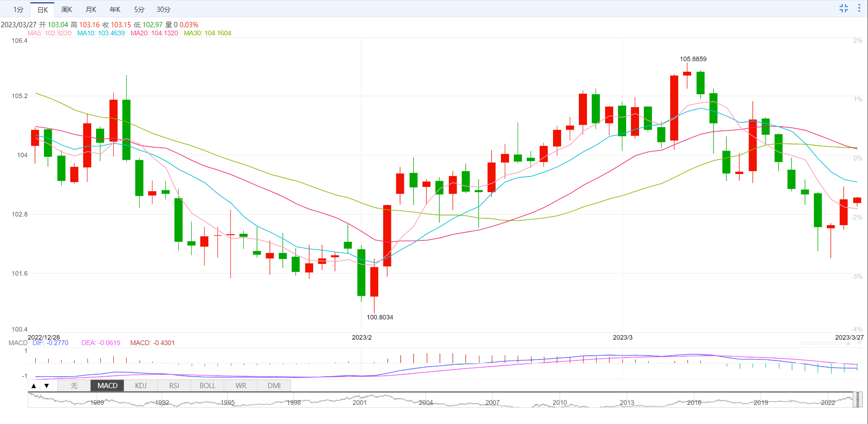Click the dotted drag grip near 2023/3/27
868x424 pixels.
click(820, 343)
